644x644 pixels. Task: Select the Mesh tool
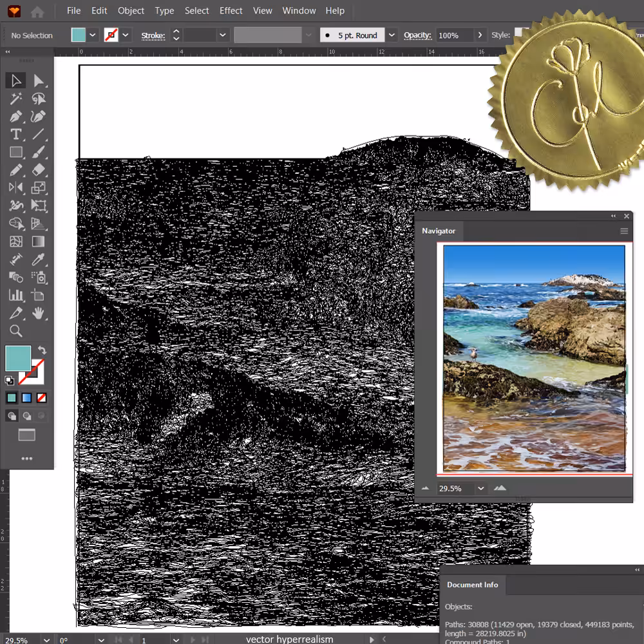click(15, 241)
